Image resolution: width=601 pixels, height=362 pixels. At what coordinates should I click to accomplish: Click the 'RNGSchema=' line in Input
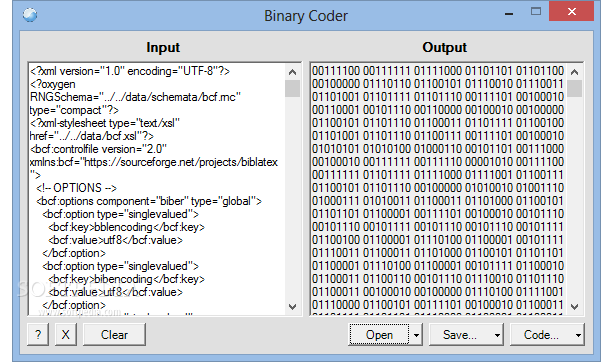click(x=135, y=97)
